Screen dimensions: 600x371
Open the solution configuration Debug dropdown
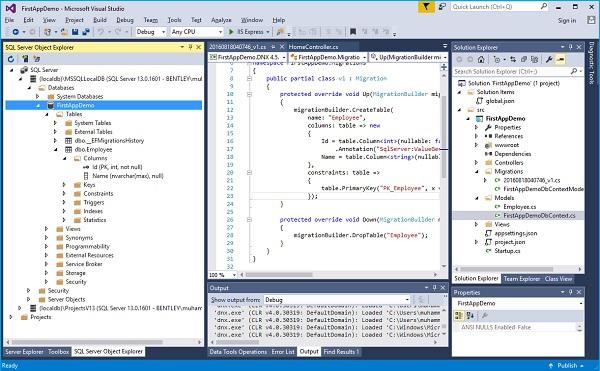[x=151, y=32]
